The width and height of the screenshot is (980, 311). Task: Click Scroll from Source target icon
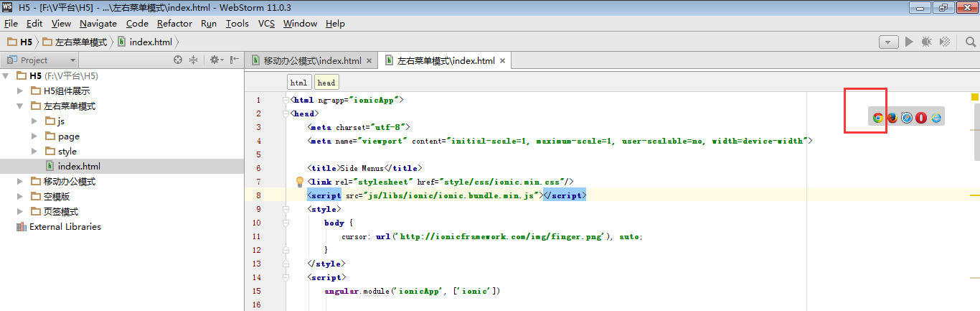pyautogui.click(x=178, y=60)
